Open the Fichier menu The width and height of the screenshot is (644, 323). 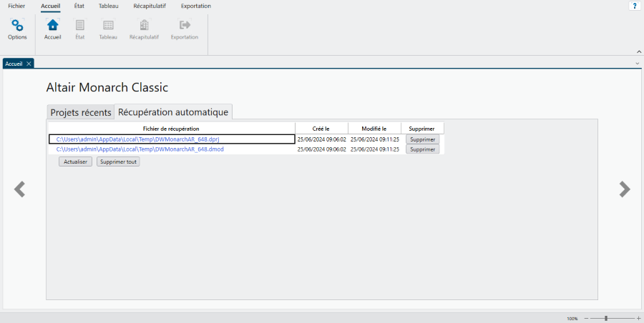[16, 6]
